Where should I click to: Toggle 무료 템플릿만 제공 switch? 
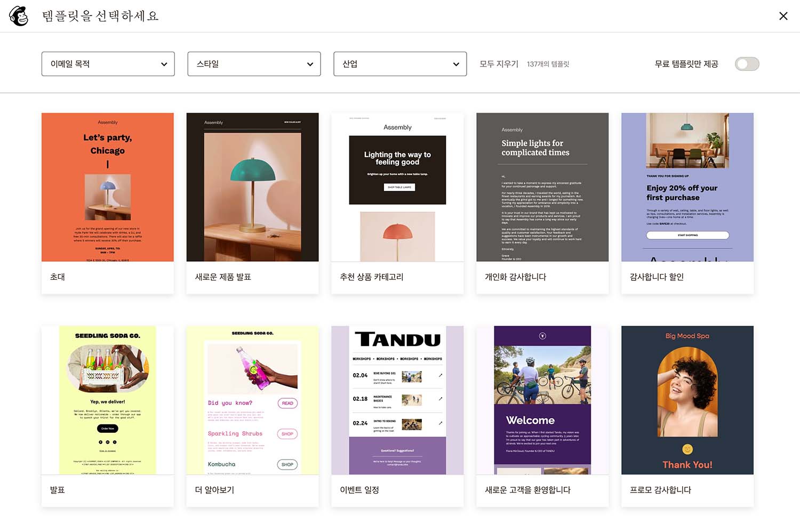[x=747, y=64]
